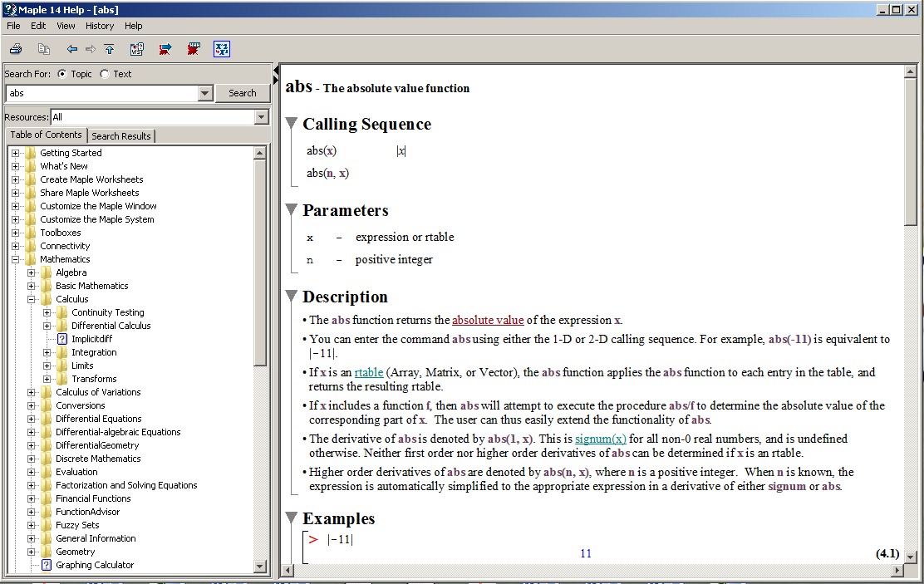This screenshot has width=924, height=584.
Task: Select General Information tree item
Action: coord(96,538)
